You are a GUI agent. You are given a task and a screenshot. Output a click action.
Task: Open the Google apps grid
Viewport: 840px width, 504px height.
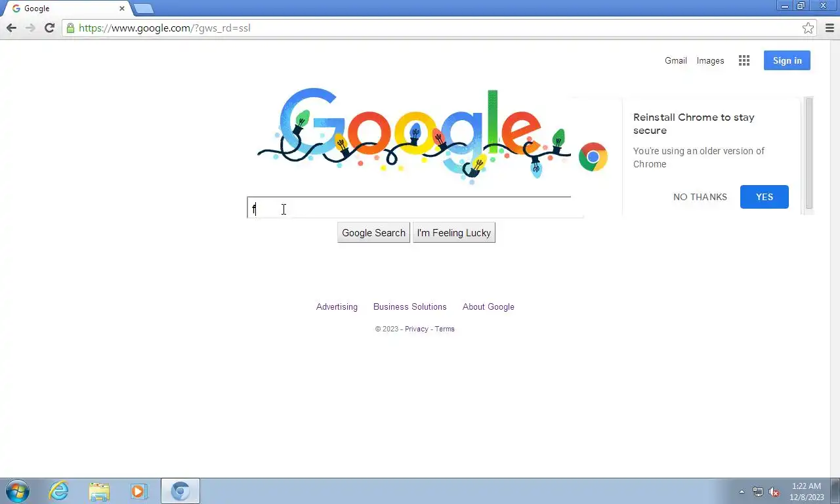click(744, 60)
